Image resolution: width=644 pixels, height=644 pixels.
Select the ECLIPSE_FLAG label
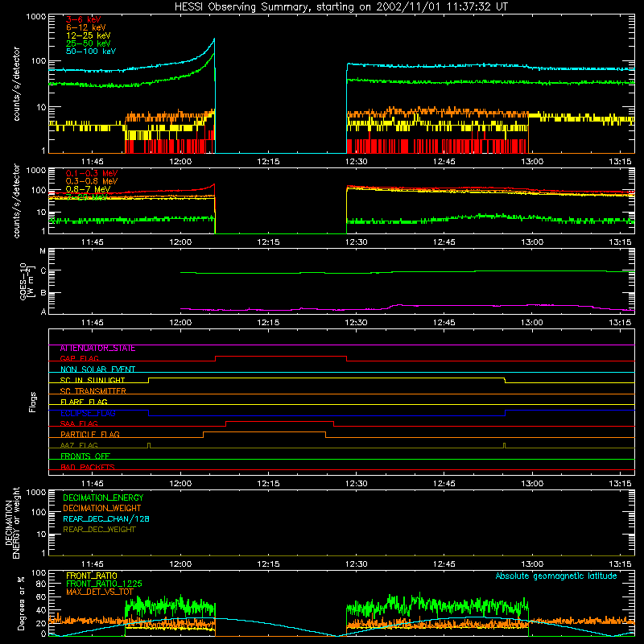click(x=88, y=413)
